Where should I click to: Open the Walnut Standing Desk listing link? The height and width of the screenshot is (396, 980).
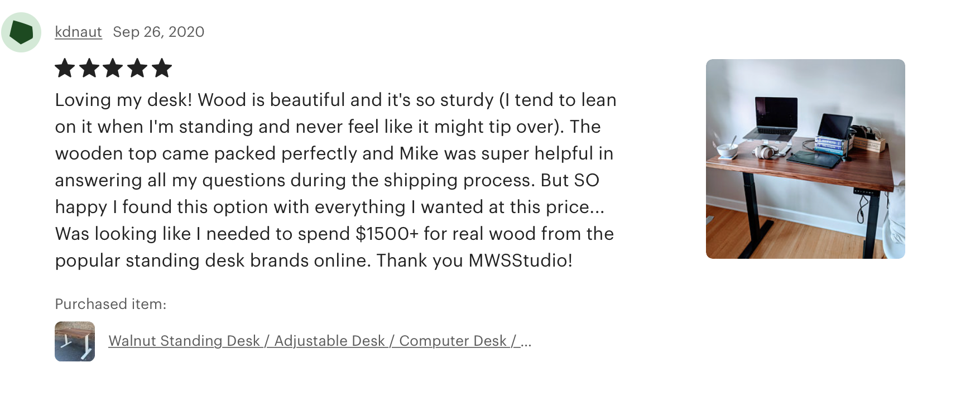coord(320,341)
